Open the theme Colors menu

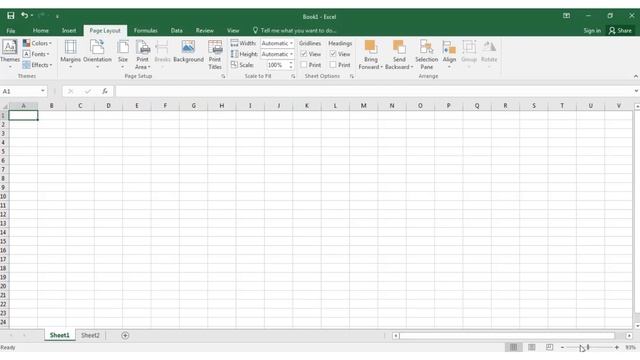[x=37, y=43]
